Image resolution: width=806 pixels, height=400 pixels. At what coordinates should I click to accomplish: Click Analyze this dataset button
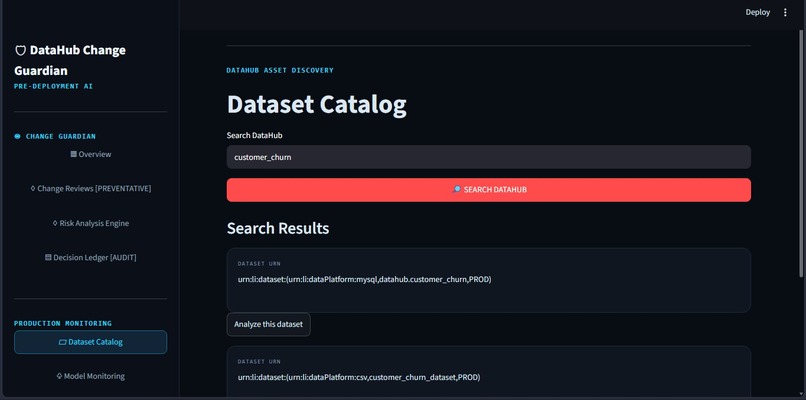pos(268,324)
